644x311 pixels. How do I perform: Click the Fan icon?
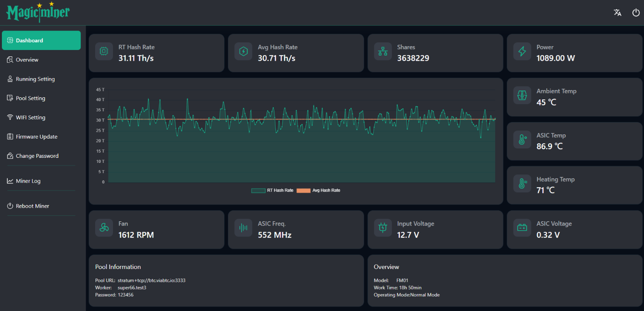(x=104, y=228)
